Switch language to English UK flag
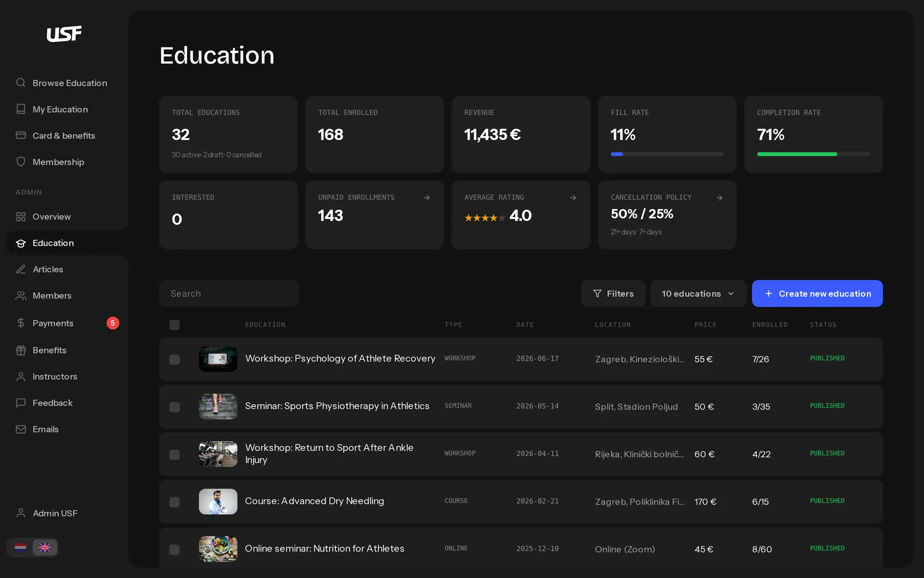924x578 pixels. tap(45, 547)
